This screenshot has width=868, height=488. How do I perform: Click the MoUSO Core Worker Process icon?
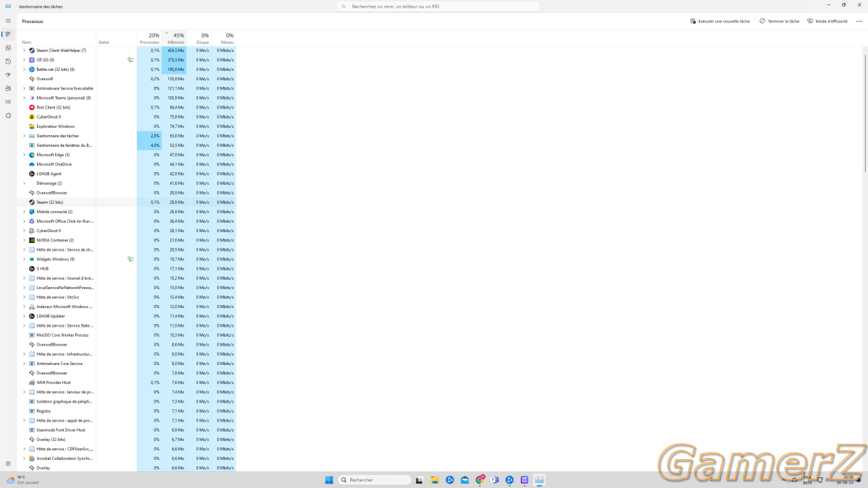point(32,335)
